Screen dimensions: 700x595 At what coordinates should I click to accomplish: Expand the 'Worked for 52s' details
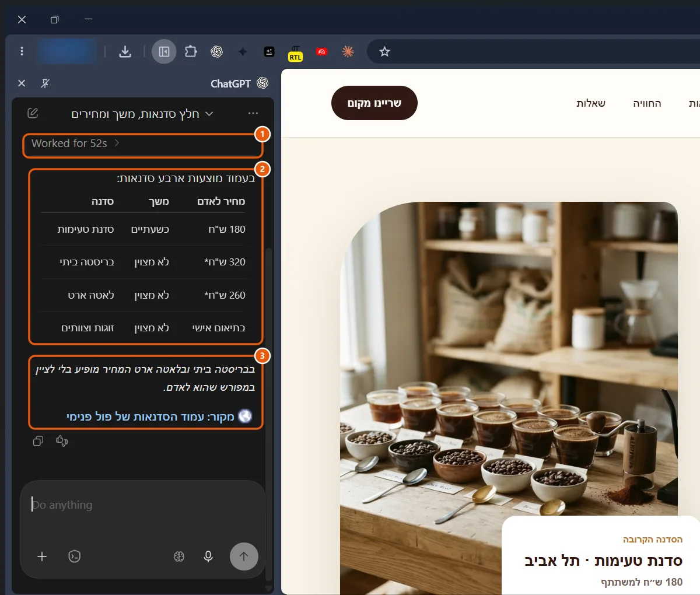(75, 143)
